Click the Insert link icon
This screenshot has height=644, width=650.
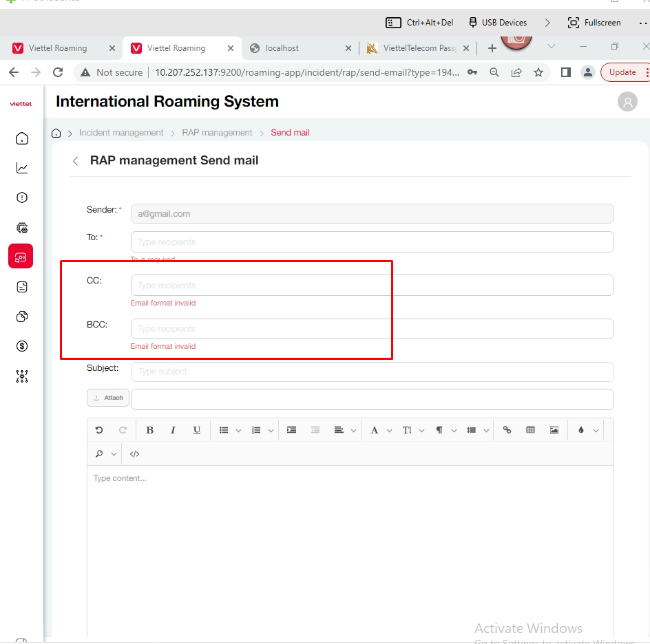tap(507, 430)
